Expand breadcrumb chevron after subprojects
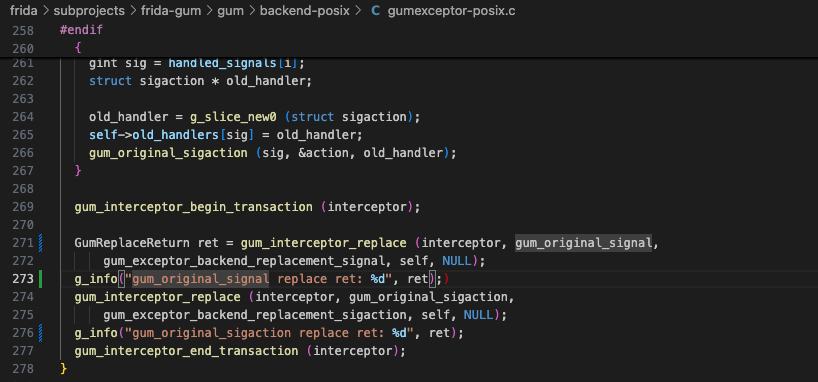Screen dimensions: 818x382 [x=133, y=10]
